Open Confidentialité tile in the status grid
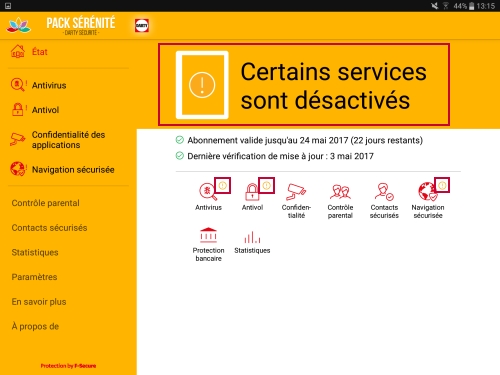Image resolution: width=500 pixels, height=375 pixels. pyautogui.click(x=296, y=201)
